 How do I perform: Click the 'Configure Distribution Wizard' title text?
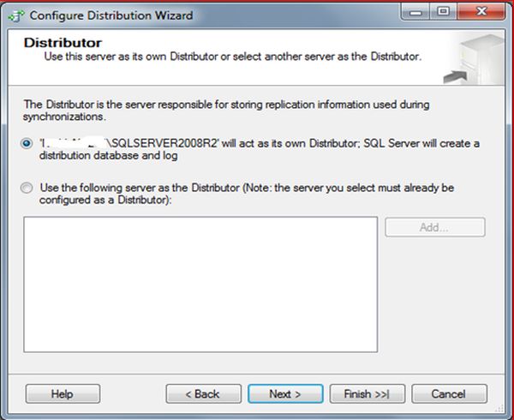pos(111,15)
